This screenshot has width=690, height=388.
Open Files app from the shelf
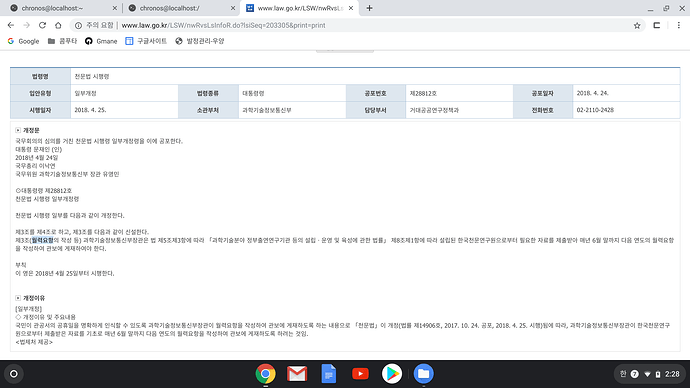(x=423, y=374)
